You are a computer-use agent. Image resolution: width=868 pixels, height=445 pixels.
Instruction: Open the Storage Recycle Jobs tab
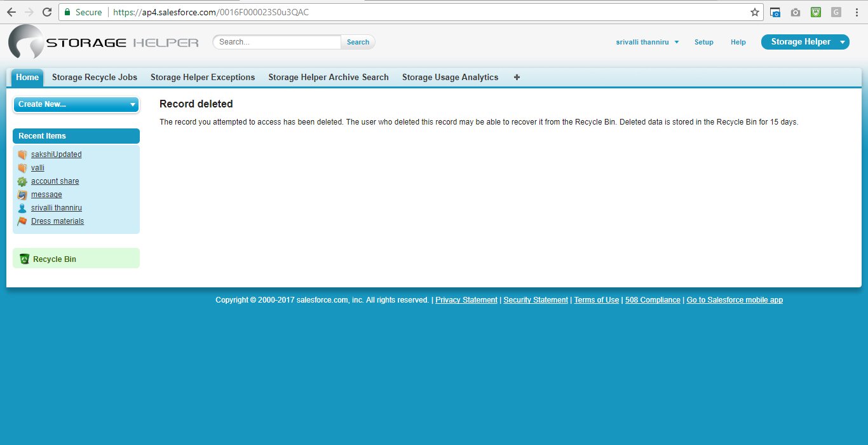[x=95, y=78]
